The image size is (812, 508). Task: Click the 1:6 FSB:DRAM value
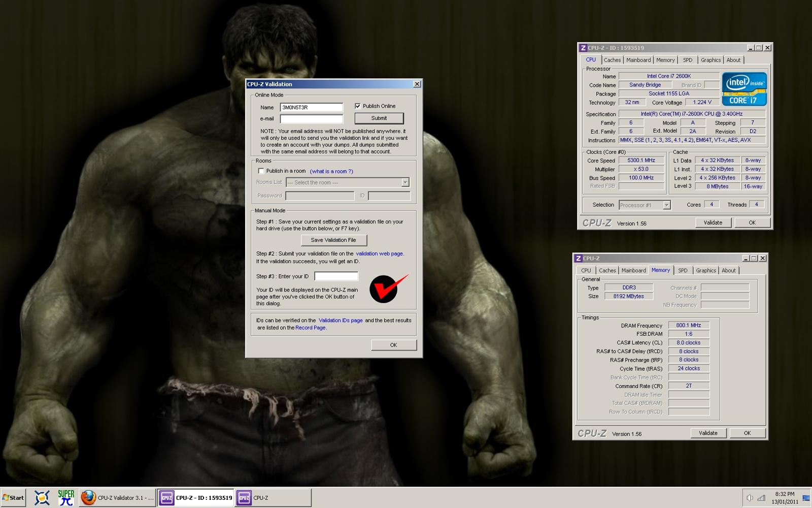(689, 334)
